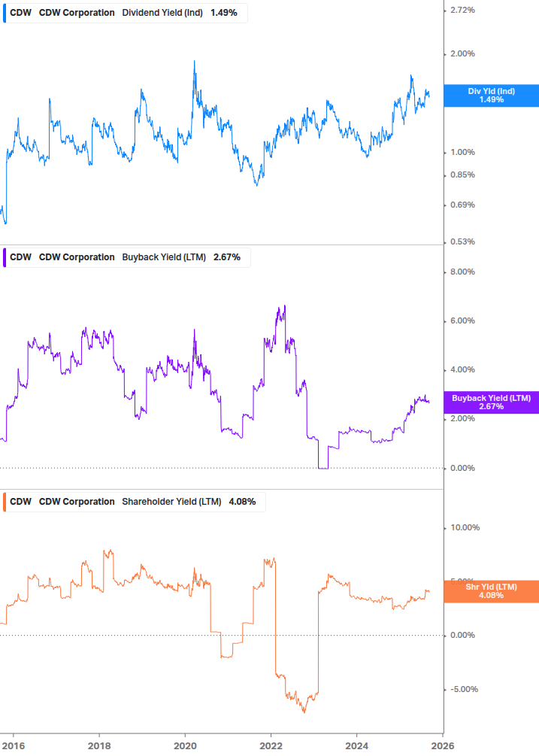Click the 2.72% tick on dividend yield axis
Screen dimensions: 539x756
[x=462, y=10]
